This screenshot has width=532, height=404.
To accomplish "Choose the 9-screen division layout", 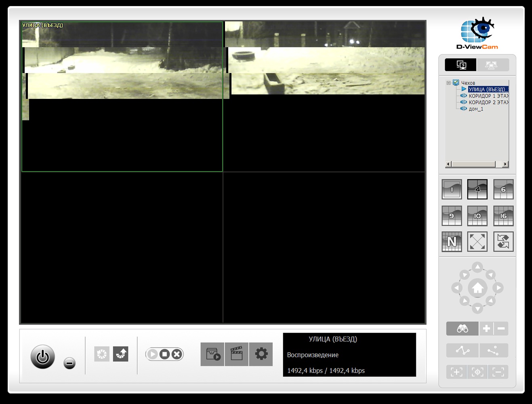I will (x=452, y=216).
